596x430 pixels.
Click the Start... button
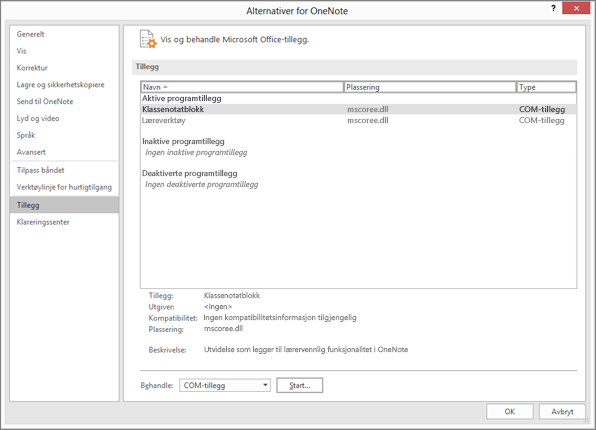tap(300, 385)
